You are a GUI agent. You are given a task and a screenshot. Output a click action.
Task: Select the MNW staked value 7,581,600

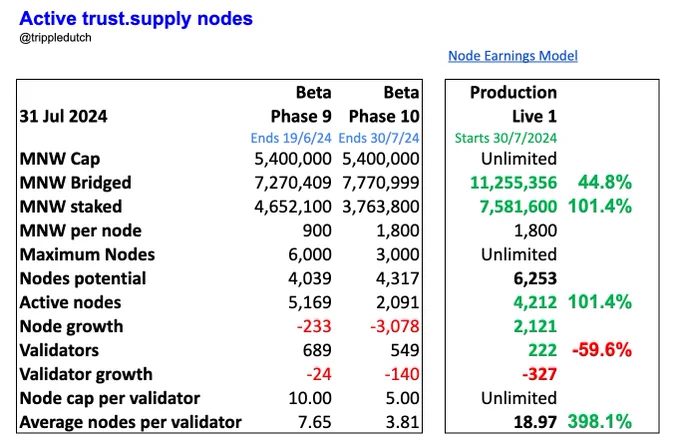point(518,207)
